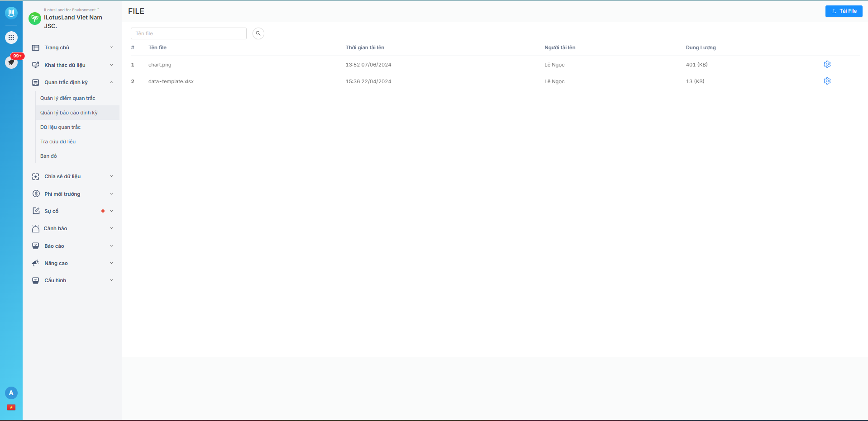This screenshot has height=421, width=868.
Task: Click the Tên file column header
Action: click(157, 47)
